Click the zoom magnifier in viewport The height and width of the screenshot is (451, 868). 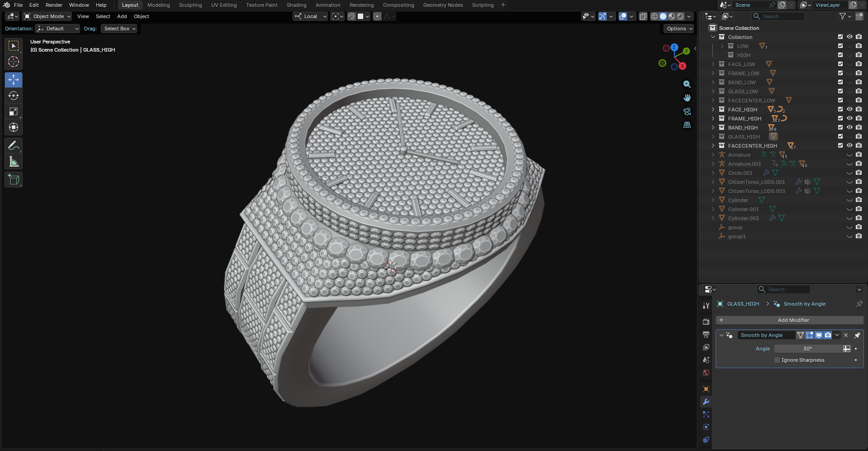tap(687, 84)
